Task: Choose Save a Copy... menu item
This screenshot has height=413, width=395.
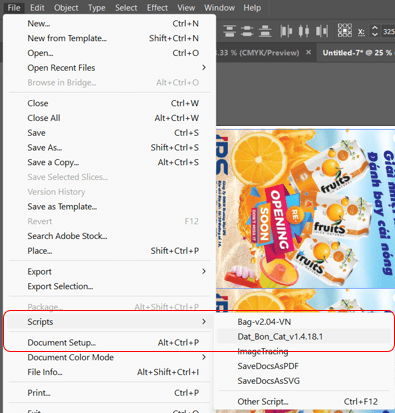Action: tap(110, 162)
